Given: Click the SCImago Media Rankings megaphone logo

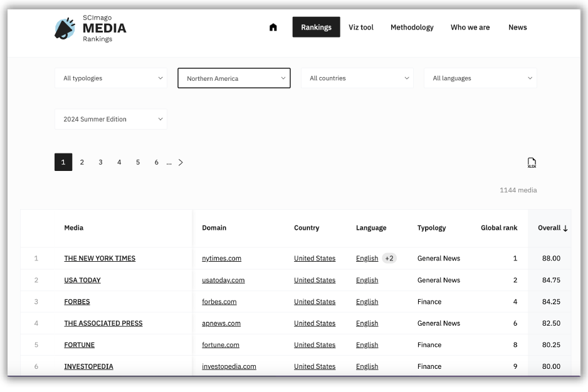Looking at the screenshot, I should [x=65, y=28].
